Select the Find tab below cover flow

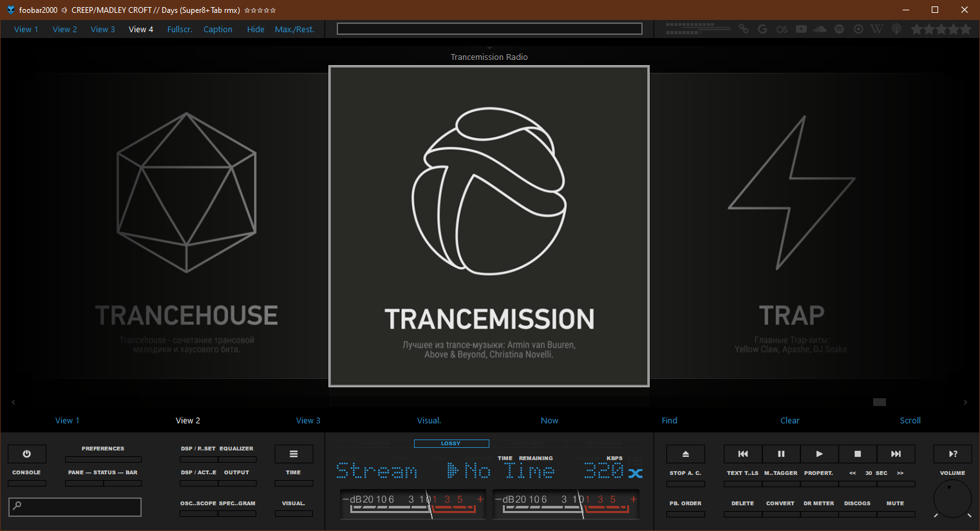(669, 420)
